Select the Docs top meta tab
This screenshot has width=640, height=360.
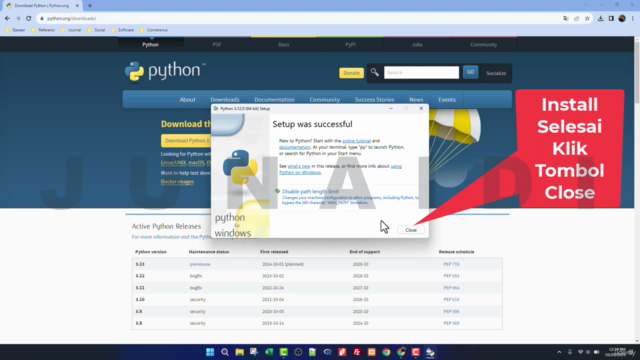pyautogui.click(x=284, y=44)
